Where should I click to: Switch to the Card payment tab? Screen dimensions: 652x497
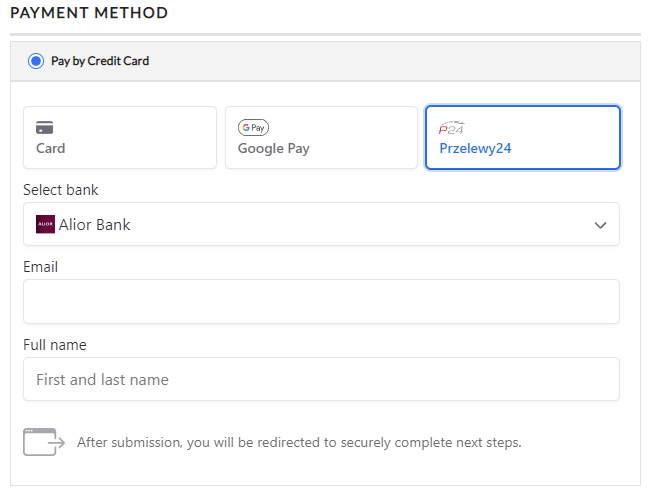120,138
